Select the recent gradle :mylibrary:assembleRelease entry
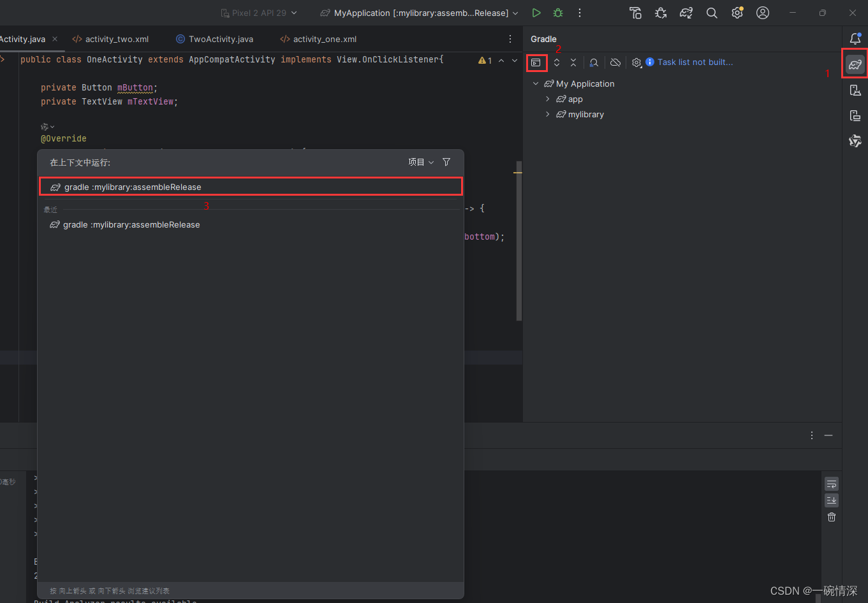The image size is (868, 603). (x=251, y=224)
